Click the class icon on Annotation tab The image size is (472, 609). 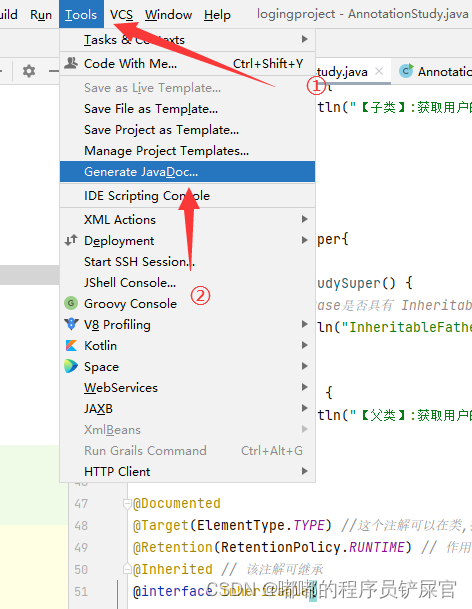406,71
